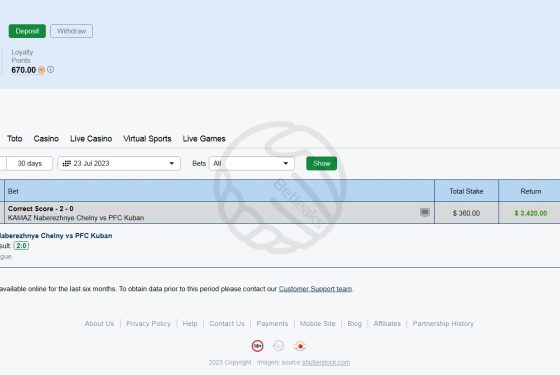Click the loyalty points coin icon
This screenshot has width=560, height=375.
coord(41,70)
